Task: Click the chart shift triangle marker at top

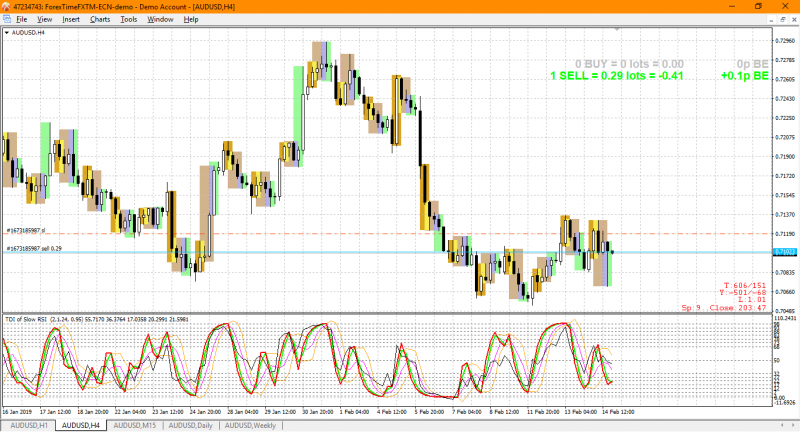Action: coord(617,30)
